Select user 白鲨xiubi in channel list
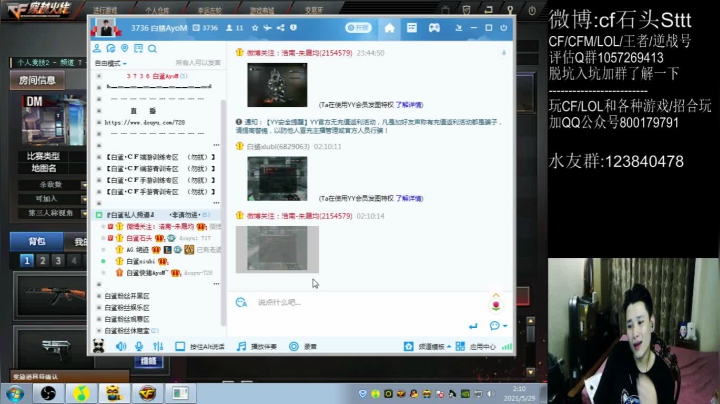Viewport: 720px width, 404px height. pos(141,261)
